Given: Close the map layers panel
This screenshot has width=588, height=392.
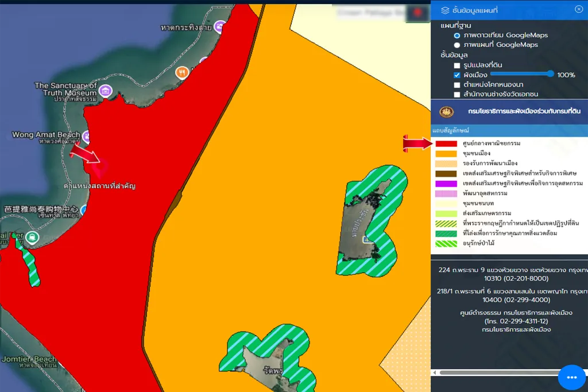Looking at the screenshot, I should click(x=578, y=9).
